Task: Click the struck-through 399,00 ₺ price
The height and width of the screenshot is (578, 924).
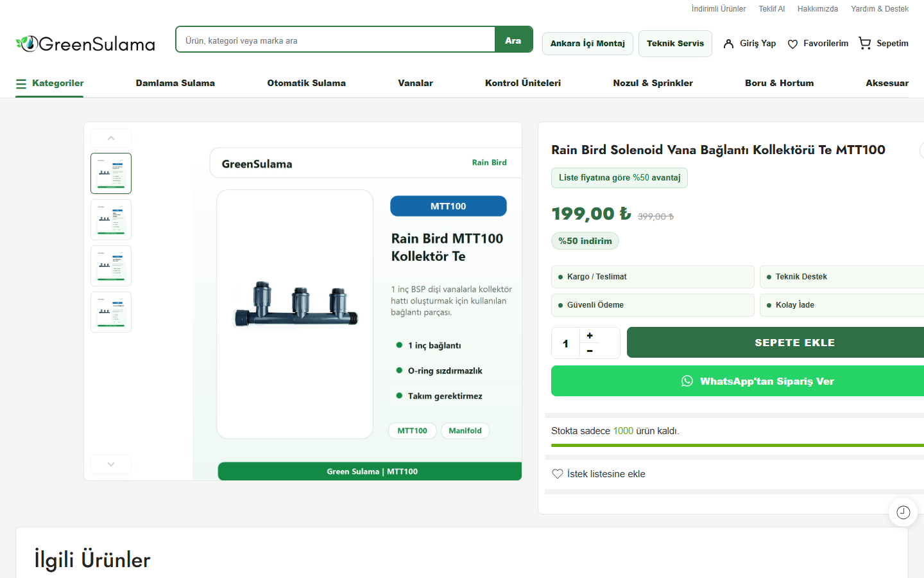Action: (x=656, y=216)
